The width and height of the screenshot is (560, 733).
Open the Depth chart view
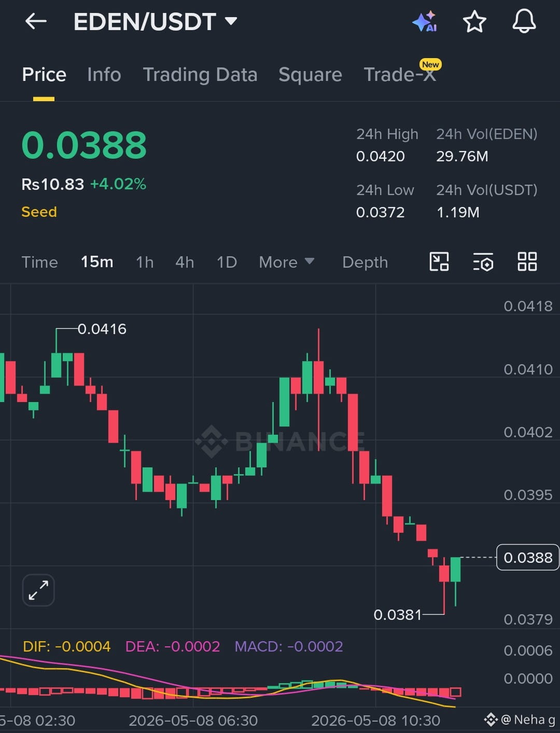(365, 262)
